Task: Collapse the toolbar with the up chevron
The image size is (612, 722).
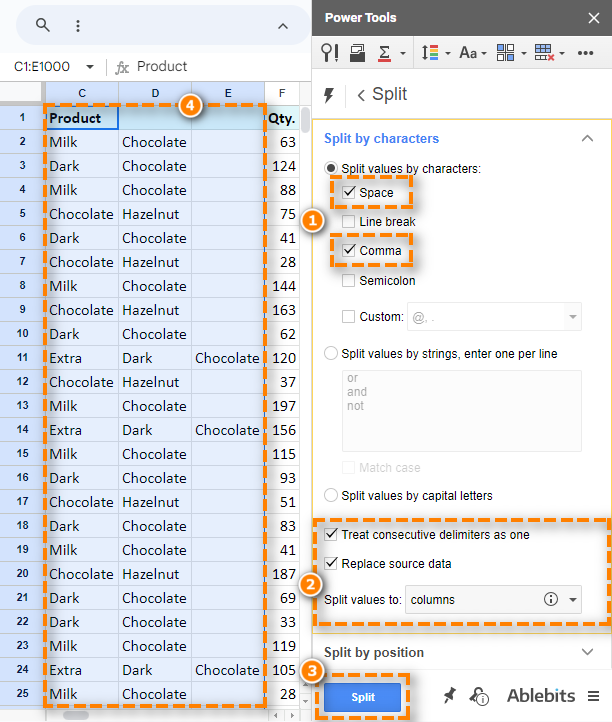Action: point(283,26)
